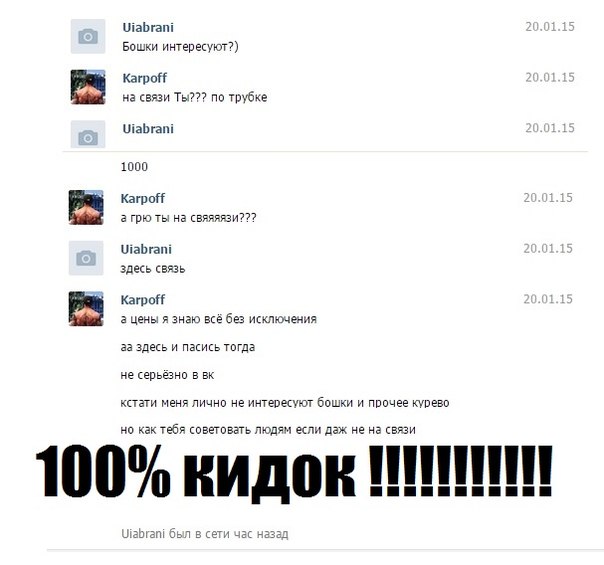Screen dimensions: 604x565
Task: Select the message 'здесь связь'
Action: point(153,268)
